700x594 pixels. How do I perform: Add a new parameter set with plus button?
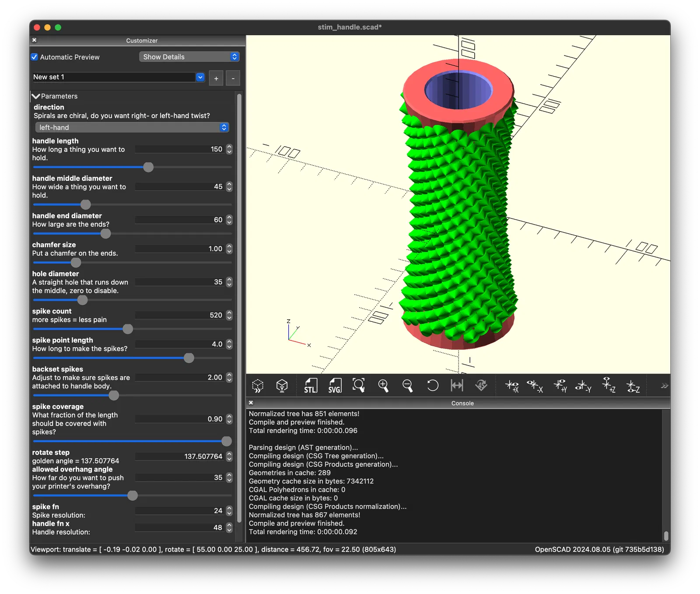[x=216, y=78]
